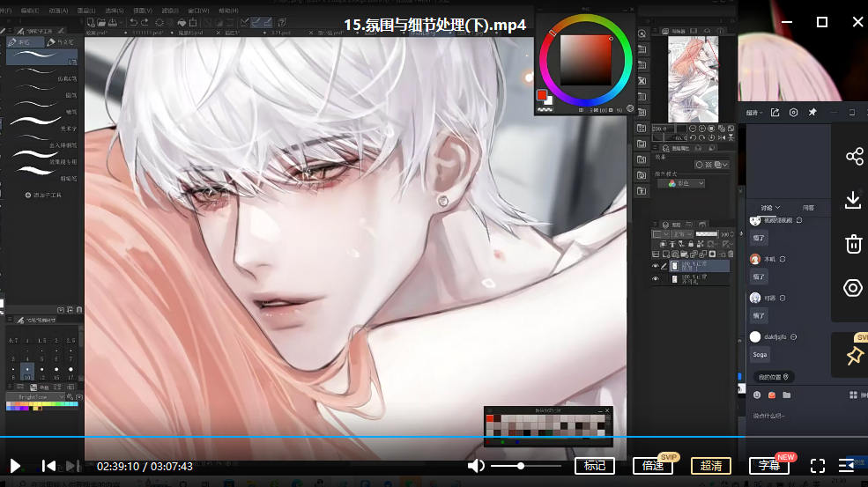Click the share icon in the right sidebar
Screen dimensions: 868x487
tap(853, 157)
